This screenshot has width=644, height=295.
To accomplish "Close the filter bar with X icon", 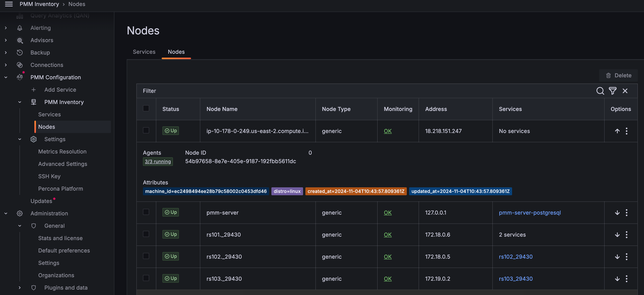I will coord(625,91).
